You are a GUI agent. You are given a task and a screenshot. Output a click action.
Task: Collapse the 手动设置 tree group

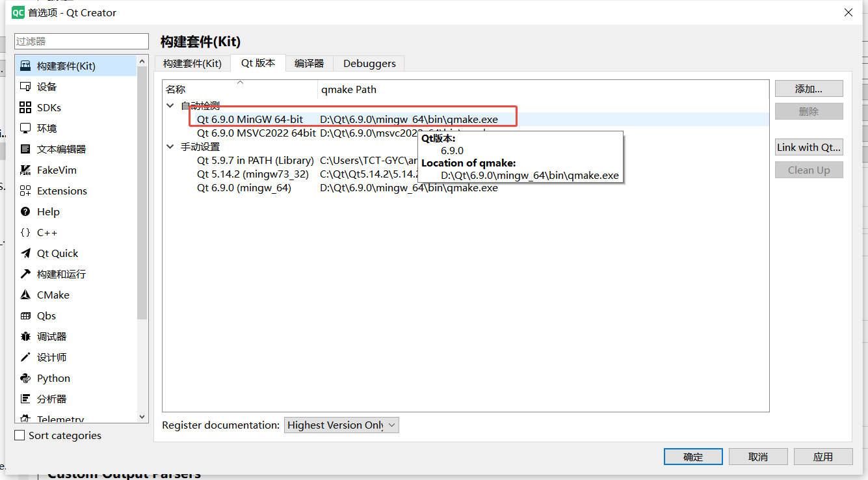[x=170, y=147]
